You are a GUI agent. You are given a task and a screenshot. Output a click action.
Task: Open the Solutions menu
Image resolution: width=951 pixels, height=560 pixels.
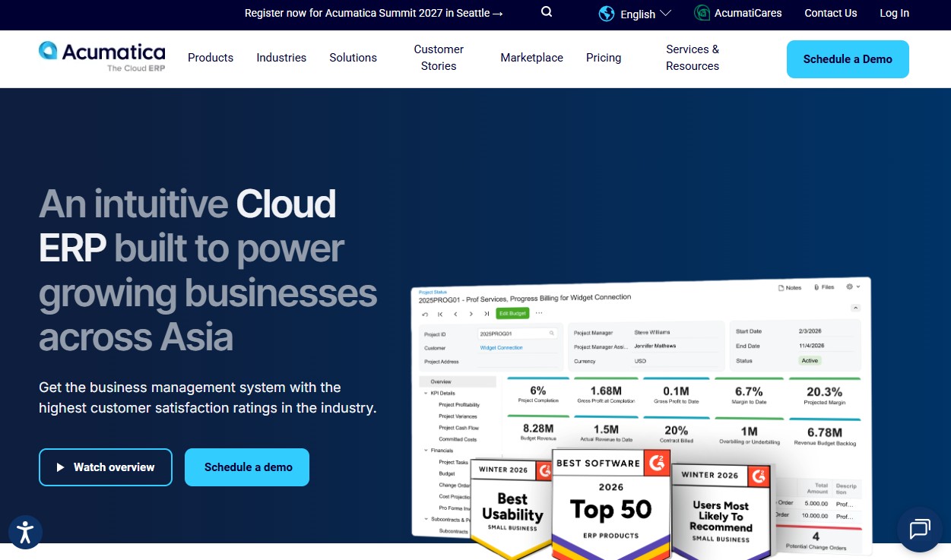(353, 58)
